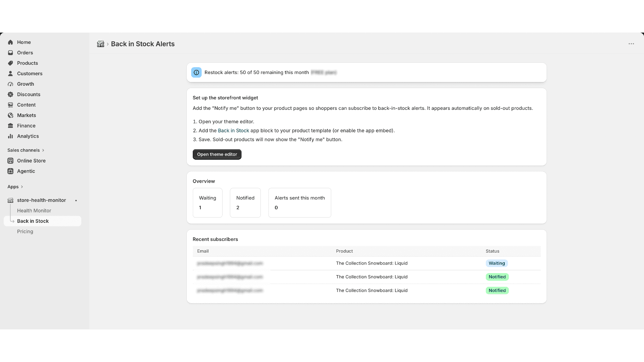Click the Email column header
The height and width of the screenshot is (362, 644).
click(203, 251)
